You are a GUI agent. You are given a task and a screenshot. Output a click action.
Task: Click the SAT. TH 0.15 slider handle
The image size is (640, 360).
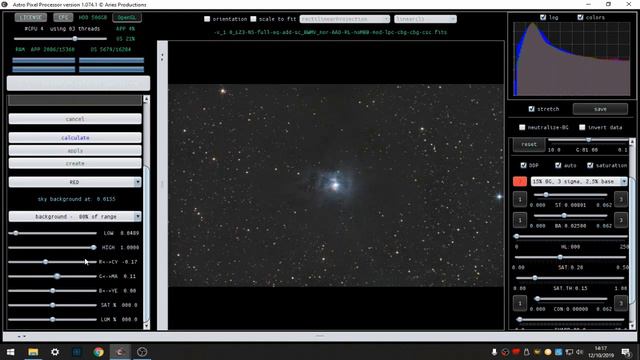tap(535, 278)
